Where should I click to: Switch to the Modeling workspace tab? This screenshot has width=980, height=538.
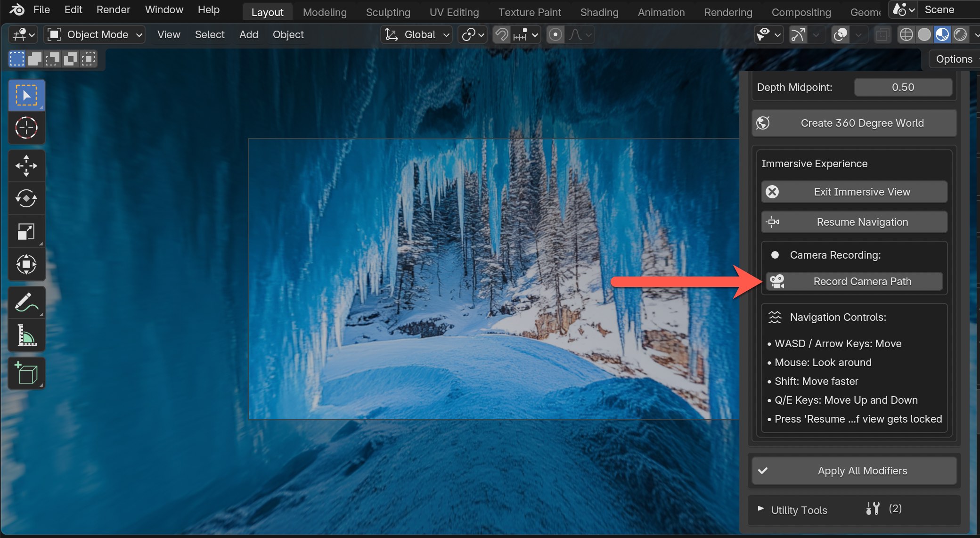pos(325,12)
